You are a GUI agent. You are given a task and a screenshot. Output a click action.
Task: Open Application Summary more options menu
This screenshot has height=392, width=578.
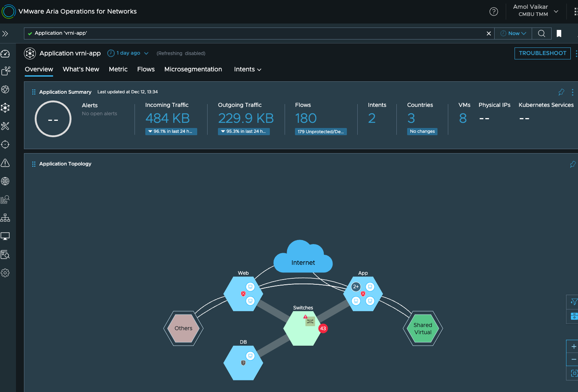tap(572, 92)
